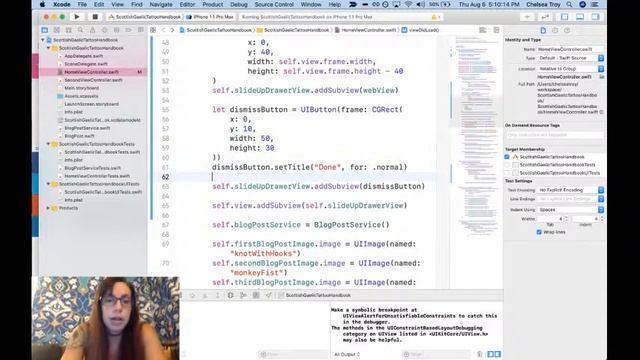The image size is (640, 360).
Task: Collapse the ScottishGaelicTattooHandbook project root
Action: (x=43, y=40)
